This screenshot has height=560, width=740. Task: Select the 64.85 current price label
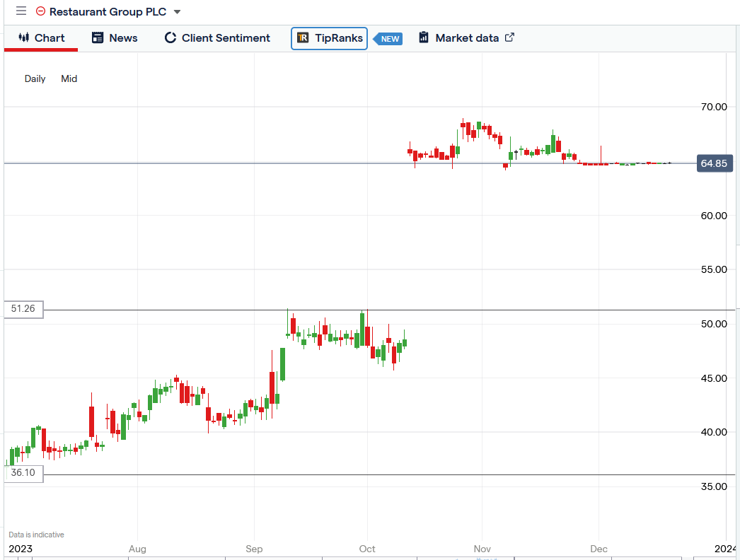(715, 163)
